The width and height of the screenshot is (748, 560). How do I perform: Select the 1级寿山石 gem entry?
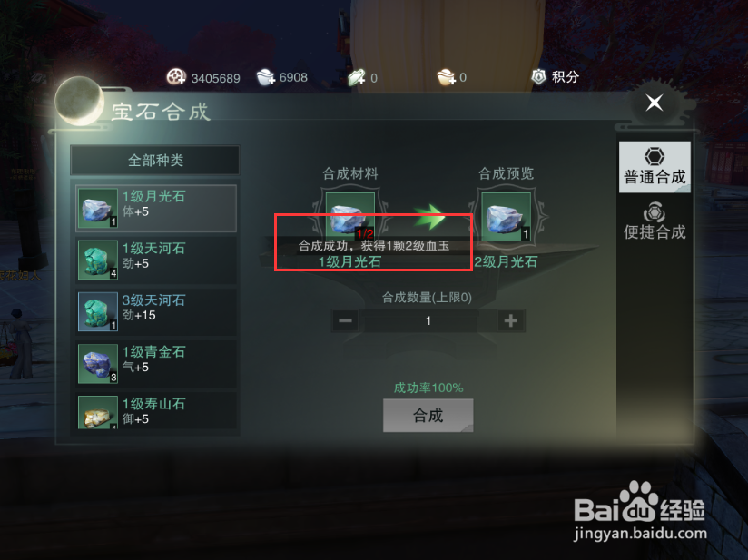click(x=156, y=412)
